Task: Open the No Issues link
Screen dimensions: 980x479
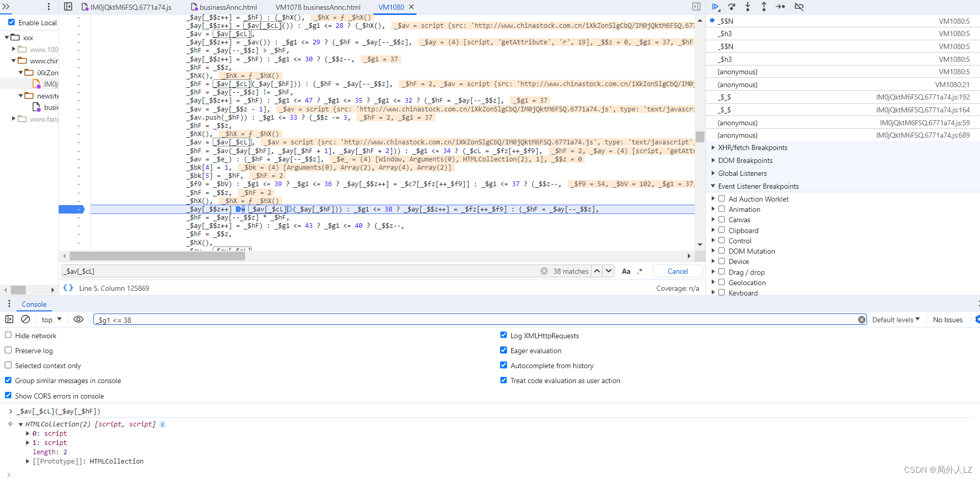Action: pos(947,320)
